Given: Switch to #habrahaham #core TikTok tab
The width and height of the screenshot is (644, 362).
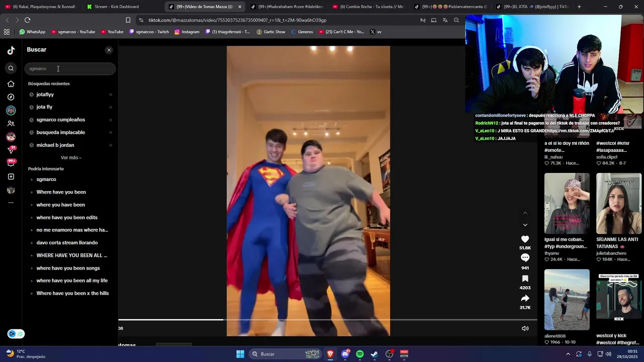Looking at the screenshot, I should (x=286, y=7).
